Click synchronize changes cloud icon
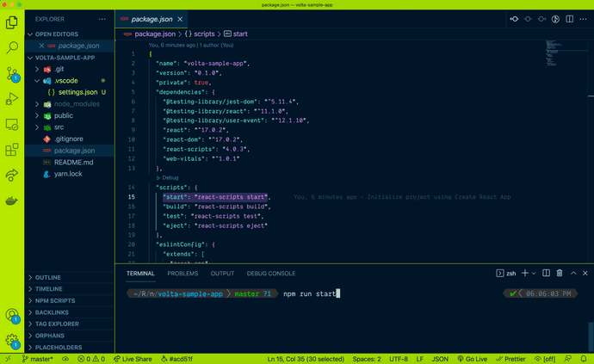This screenshot has height=364, width=594. point(65,359)
